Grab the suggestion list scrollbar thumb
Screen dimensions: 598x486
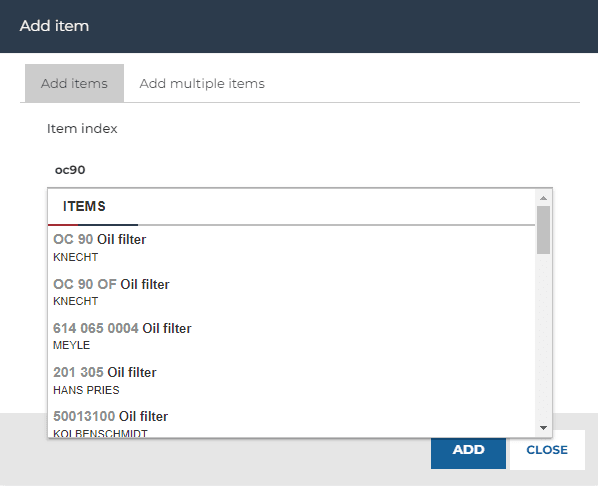(x=543, y=230)
